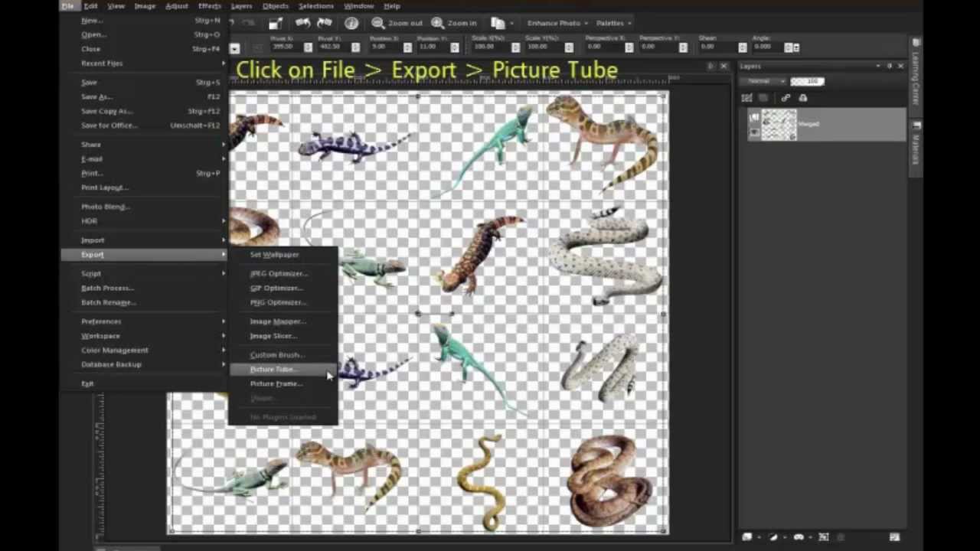Open the Selections menu
This screenshot has width=980, height=551.
316,6
